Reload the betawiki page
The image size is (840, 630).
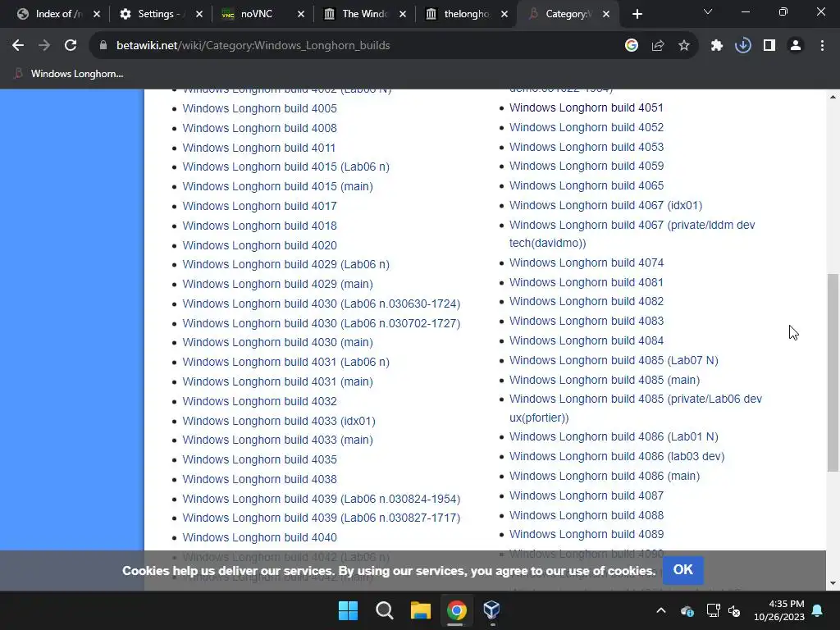[x=71, y=46]
